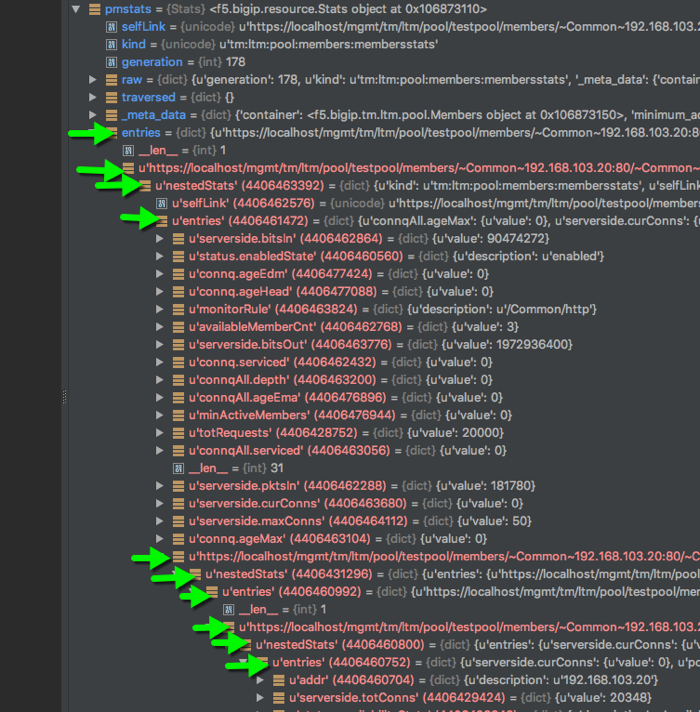
Task: Click the u'connq.ageHead' dict icon
Action: (x=178, y=292)
